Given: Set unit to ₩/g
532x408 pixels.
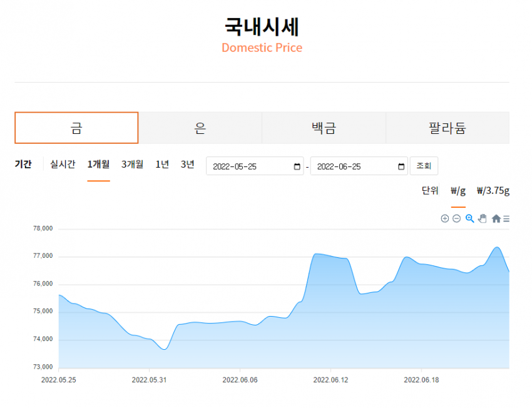Looking at the screenshot, I should 458,191.
